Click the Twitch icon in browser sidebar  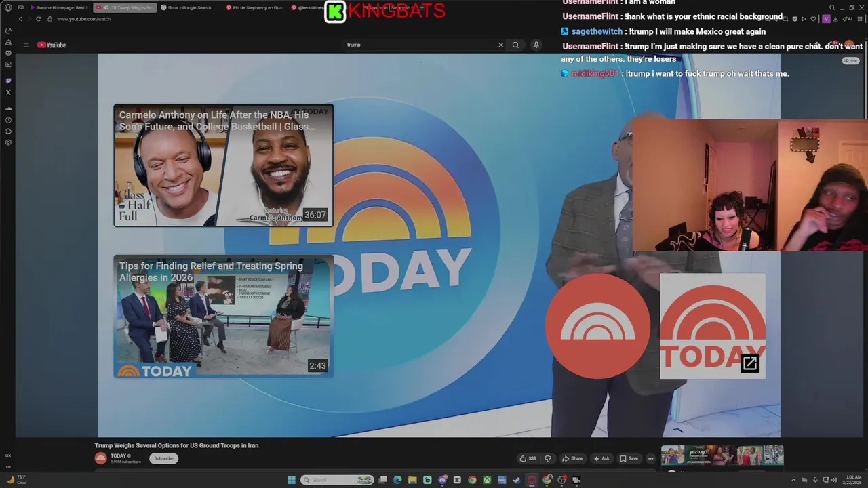8,81
